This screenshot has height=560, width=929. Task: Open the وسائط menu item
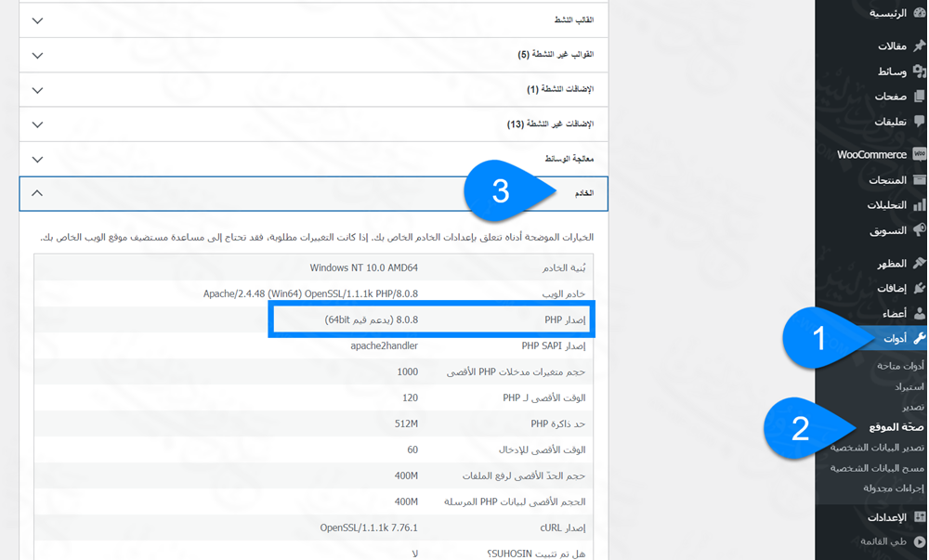coord(892,71)
